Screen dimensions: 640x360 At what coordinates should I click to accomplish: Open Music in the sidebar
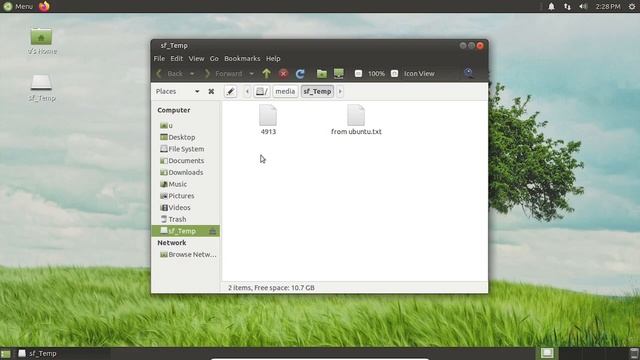(x=186, y=184)
